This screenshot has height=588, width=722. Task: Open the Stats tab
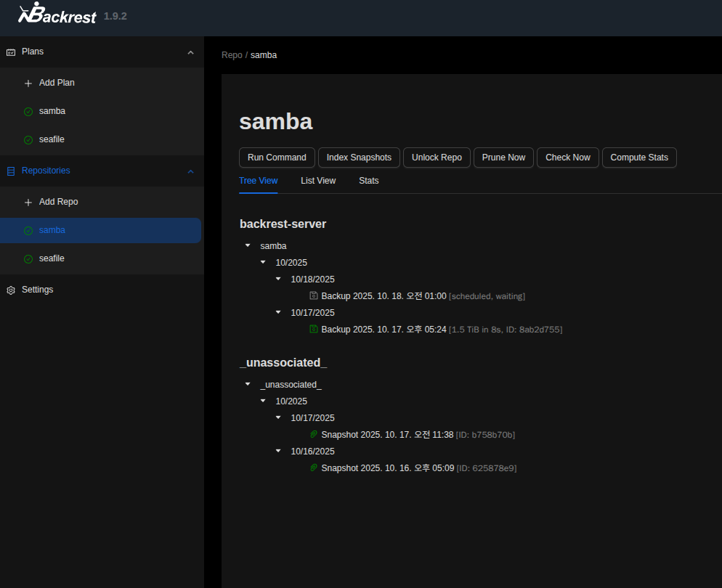pos(368,181)
